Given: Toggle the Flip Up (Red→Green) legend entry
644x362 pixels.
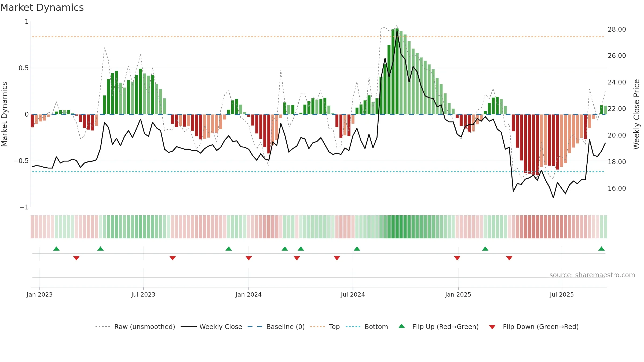Looking at the screenshot, I should point(439,327).
